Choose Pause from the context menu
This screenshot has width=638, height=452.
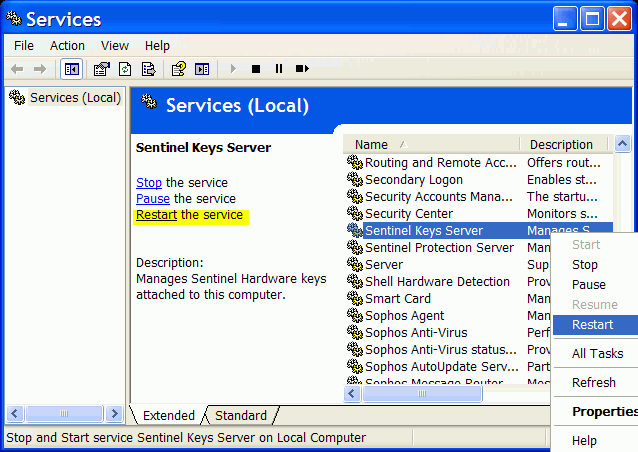click(x=595, y=285)
